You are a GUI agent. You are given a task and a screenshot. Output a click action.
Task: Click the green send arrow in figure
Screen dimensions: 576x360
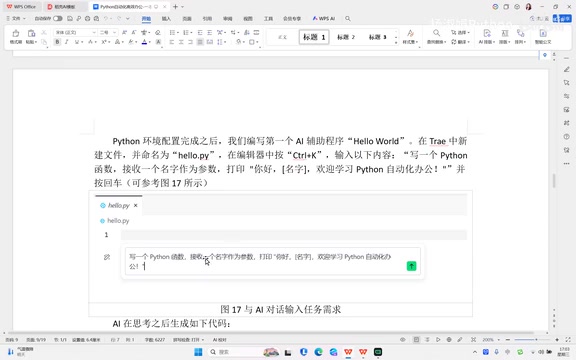tap(411, 266)
